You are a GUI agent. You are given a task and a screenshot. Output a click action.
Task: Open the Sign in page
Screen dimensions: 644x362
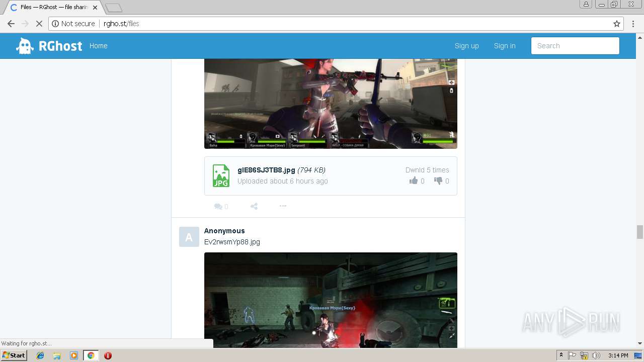[x=505, y=46]
